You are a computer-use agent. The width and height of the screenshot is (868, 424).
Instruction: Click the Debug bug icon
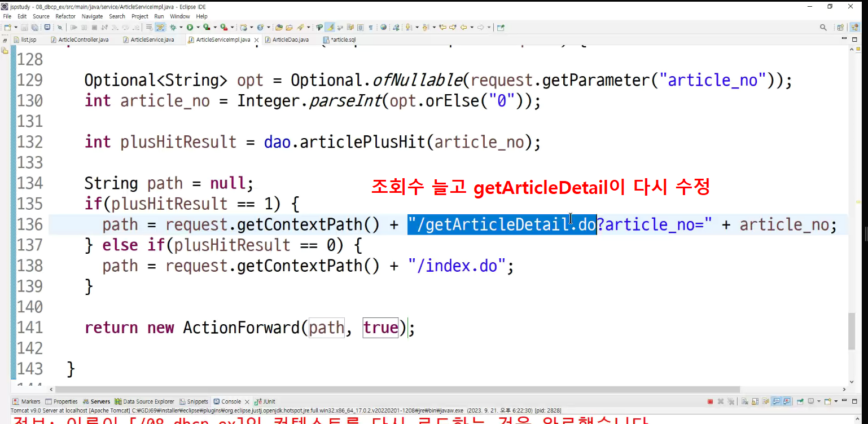pos(173,27)
